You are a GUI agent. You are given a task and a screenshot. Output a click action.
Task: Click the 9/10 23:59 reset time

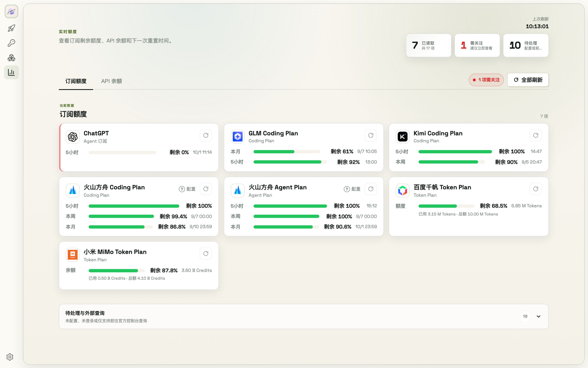pos(201,227)
